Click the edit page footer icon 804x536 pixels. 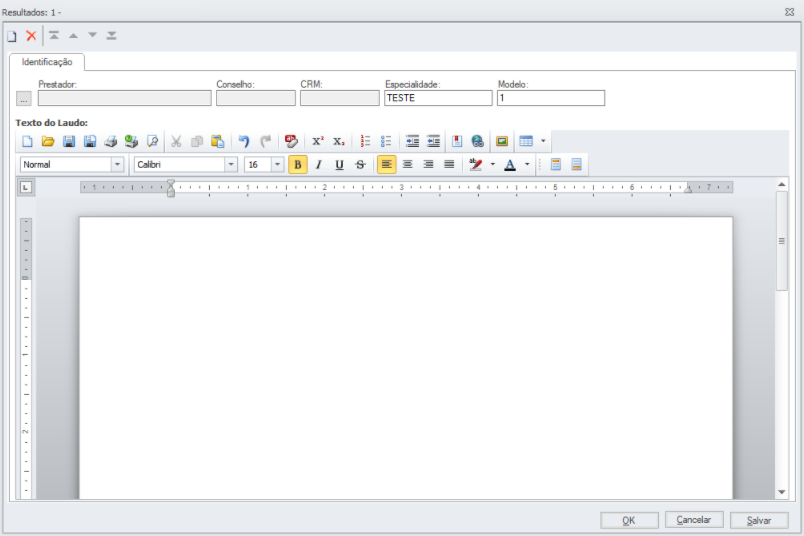pyautogui.click(x=576, y=165)
